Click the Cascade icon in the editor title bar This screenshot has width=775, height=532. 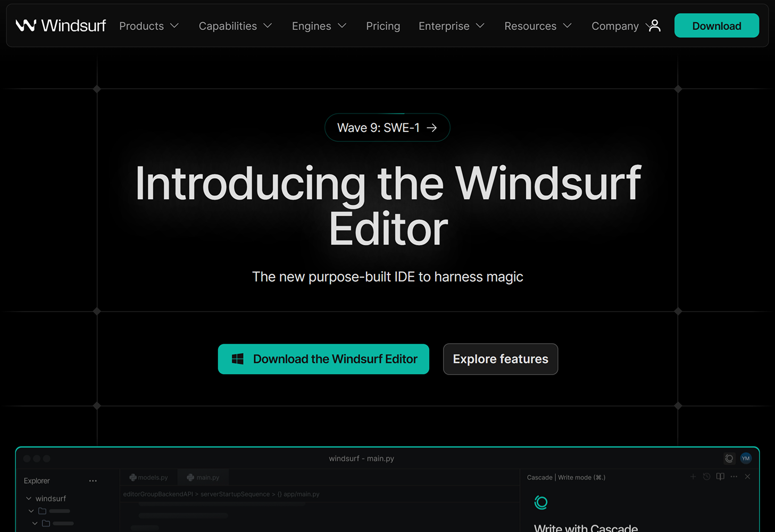click(729, 458)
